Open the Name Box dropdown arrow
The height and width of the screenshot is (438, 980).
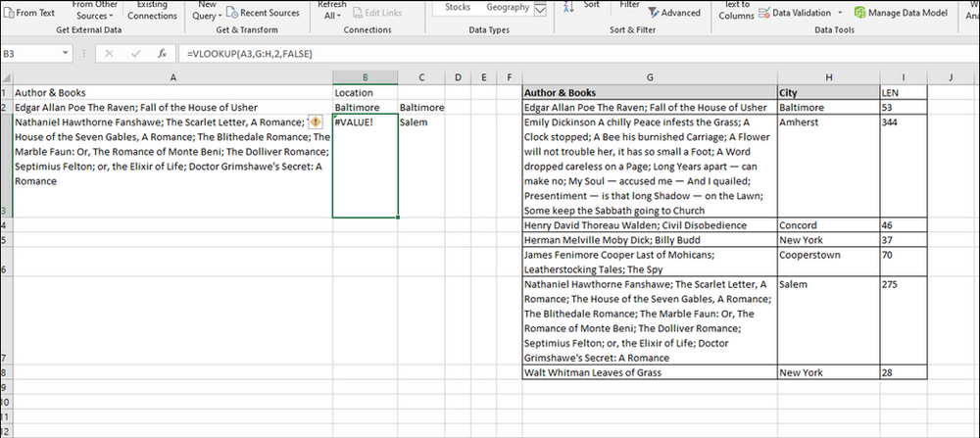(65, 54)
